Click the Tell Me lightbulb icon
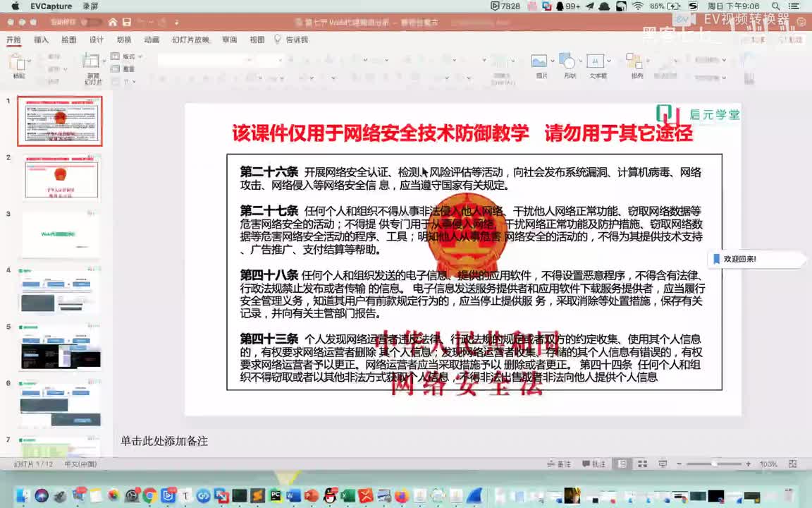The width and height of the screenshot is (812, 508). point(278,40)
